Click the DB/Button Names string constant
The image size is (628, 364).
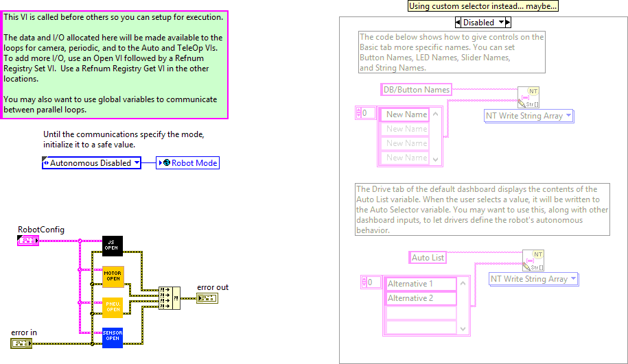click(x=416, y=90)
